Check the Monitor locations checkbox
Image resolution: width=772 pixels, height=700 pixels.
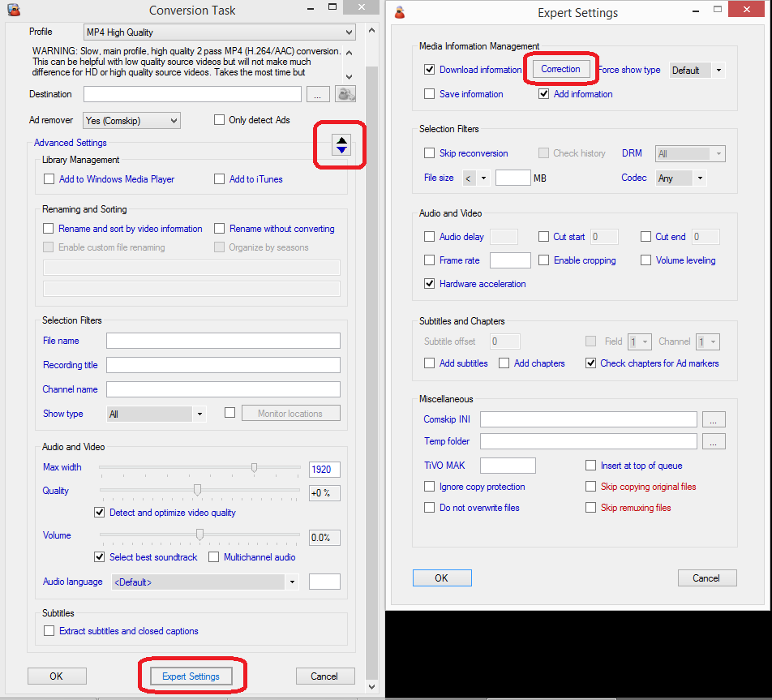[x=229, y=412]
